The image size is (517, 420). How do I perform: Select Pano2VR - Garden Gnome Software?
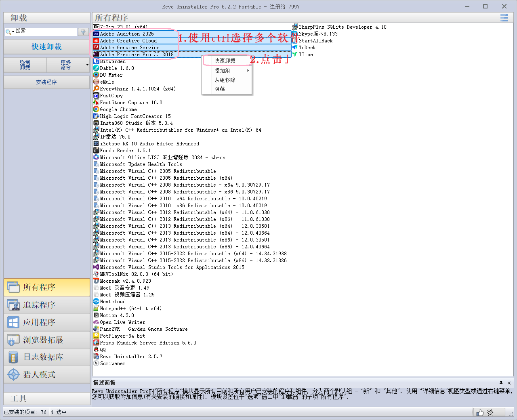[x=141, y=329]
